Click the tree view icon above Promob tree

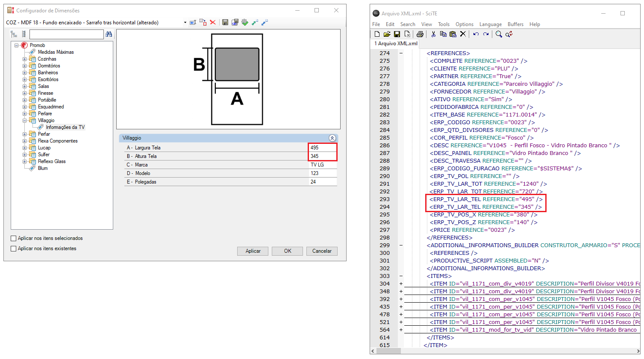[14, 34]
